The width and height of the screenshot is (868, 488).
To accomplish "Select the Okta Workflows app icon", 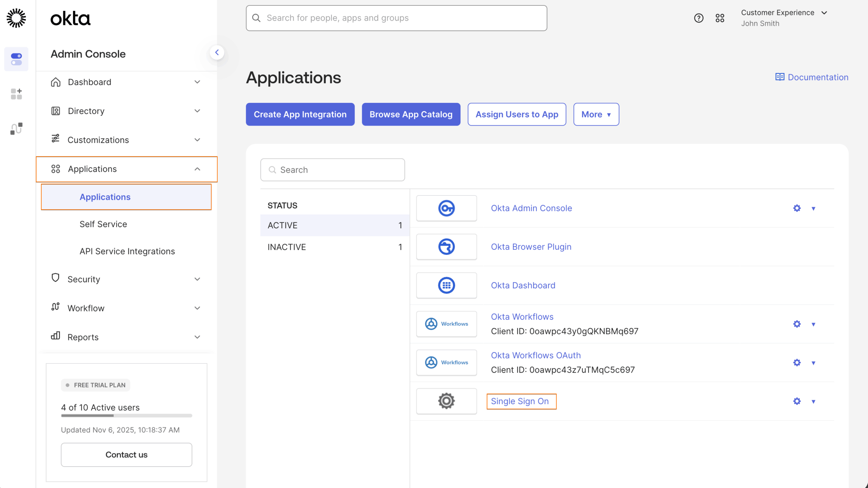I will [446, 324].
